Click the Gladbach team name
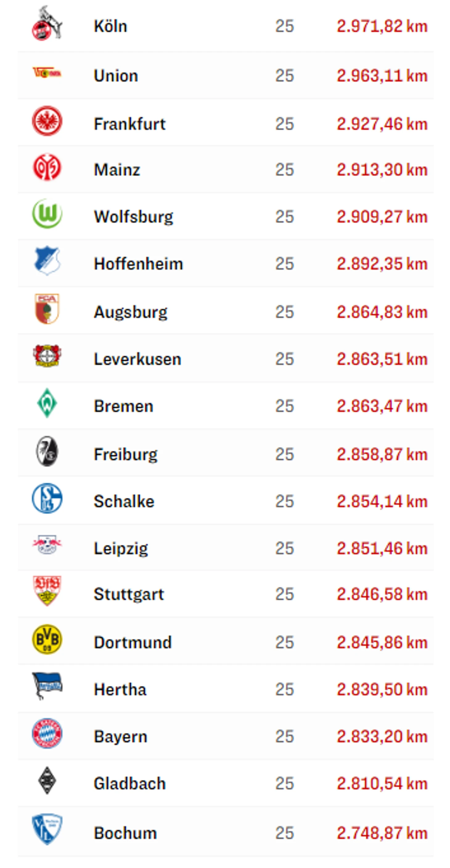Viewport: 450px width, 868px height. (130, 784)
